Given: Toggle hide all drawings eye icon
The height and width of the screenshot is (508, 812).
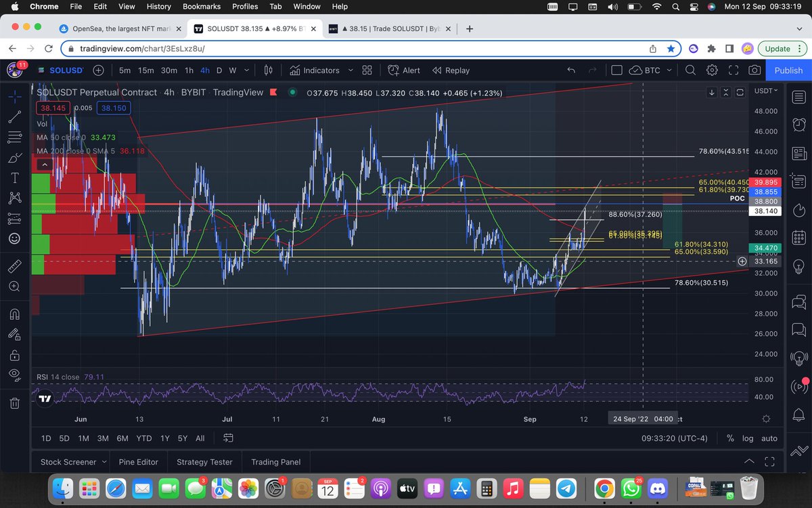Looking at the screenshot, I should (14, 375).
